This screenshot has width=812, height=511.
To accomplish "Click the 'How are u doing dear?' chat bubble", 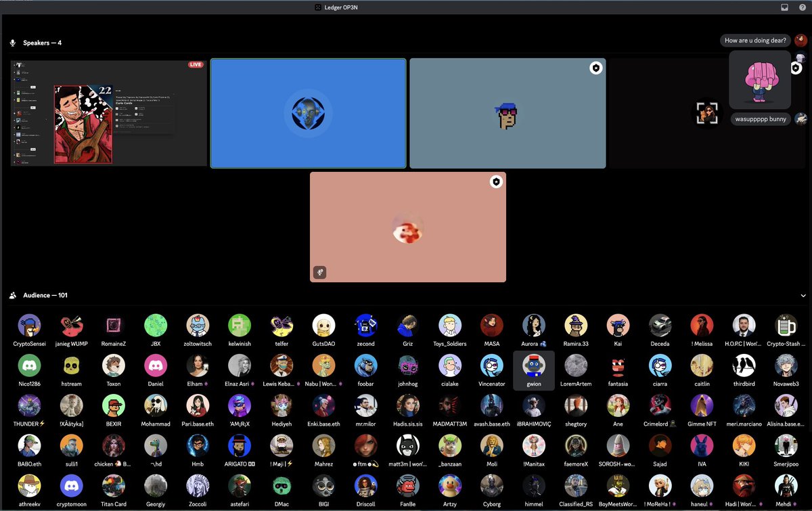I will [755, 41].
